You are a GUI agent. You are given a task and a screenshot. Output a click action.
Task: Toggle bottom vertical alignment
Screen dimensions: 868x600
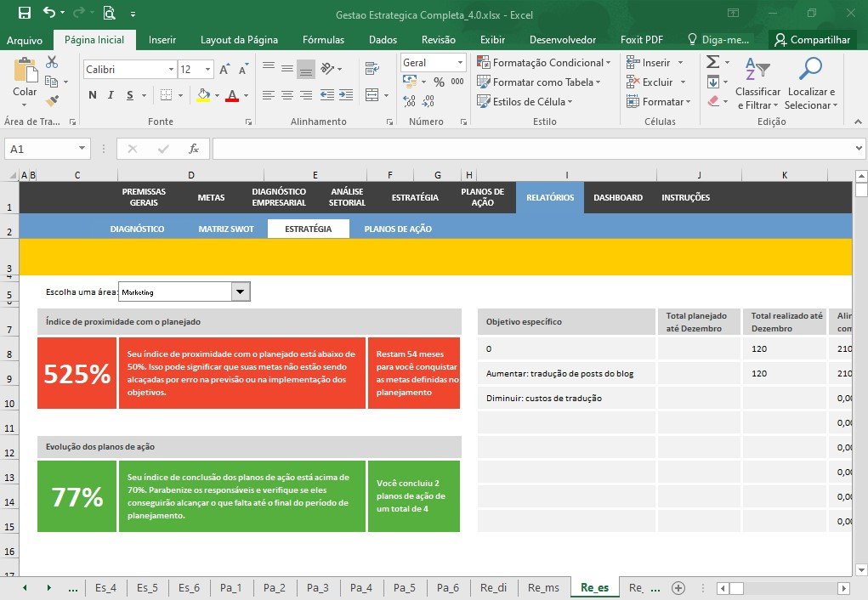click(x=305, y=69)
